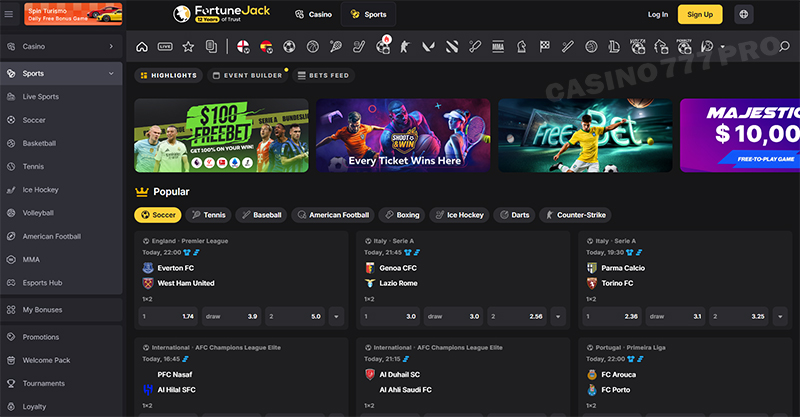Open the Every Ticket Wins Here banner
800x417 pixels.
pyautogui.click(x=403, y=135)
